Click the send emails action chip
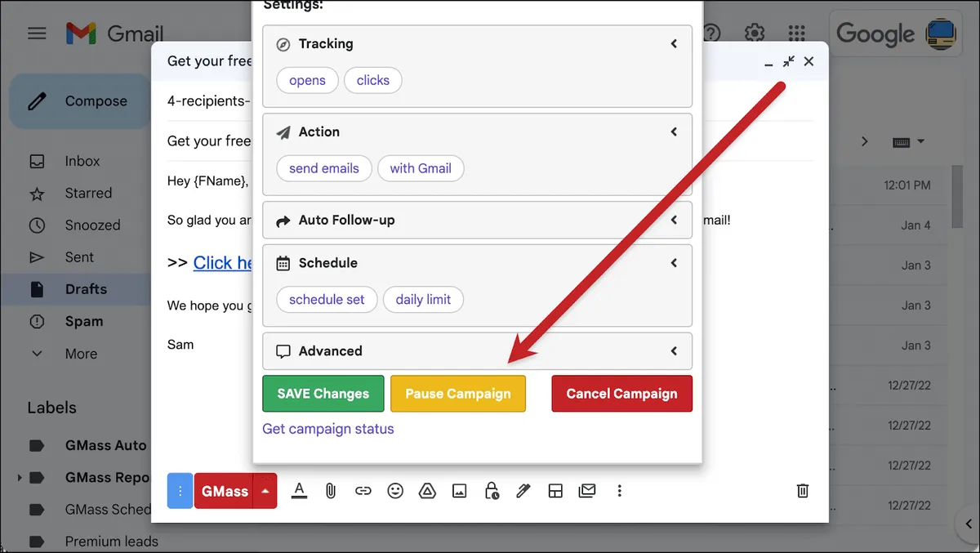This screenshot has width=980, height=553. click(x=324, y=168)
